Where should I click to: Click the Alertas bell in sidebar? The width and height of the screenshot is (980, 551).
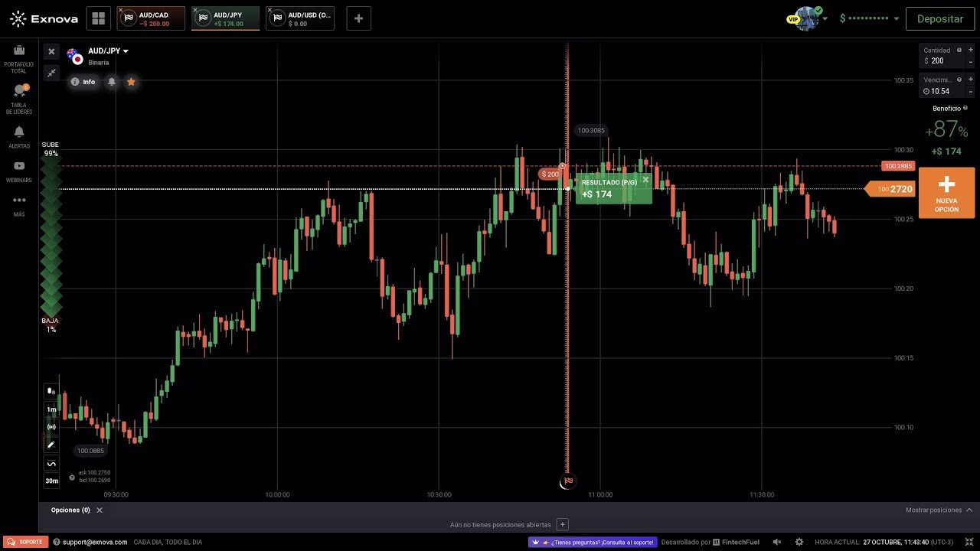[x=19, y=136]
